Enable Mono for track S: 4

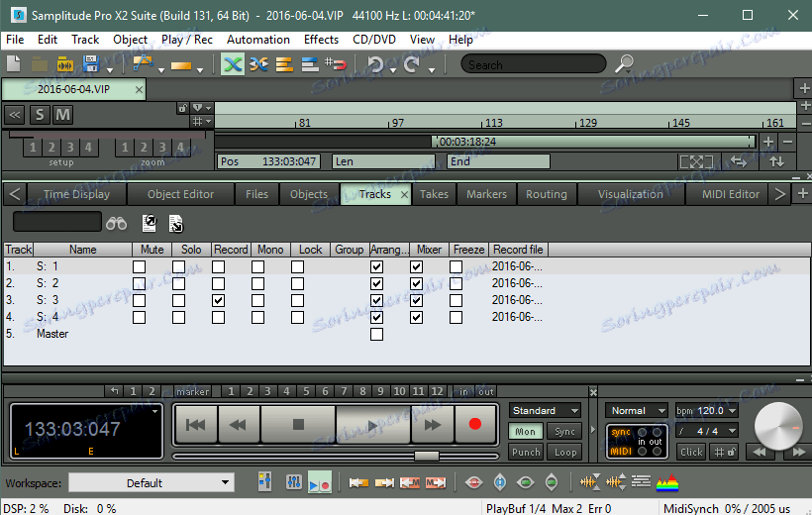click(x=257, y=317)
